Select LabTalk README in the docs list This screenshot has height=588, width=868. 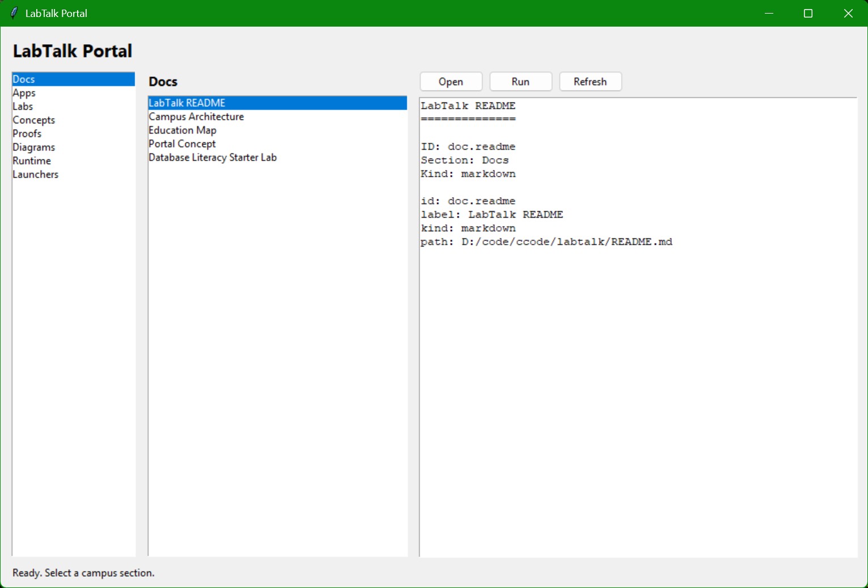coord(277,103)
